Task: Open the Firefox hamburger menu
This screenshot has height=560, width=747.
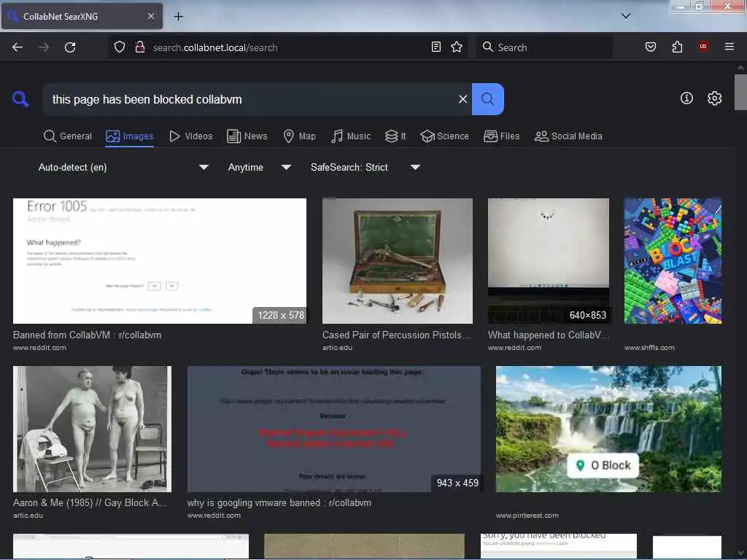Action: pos(729,47)
